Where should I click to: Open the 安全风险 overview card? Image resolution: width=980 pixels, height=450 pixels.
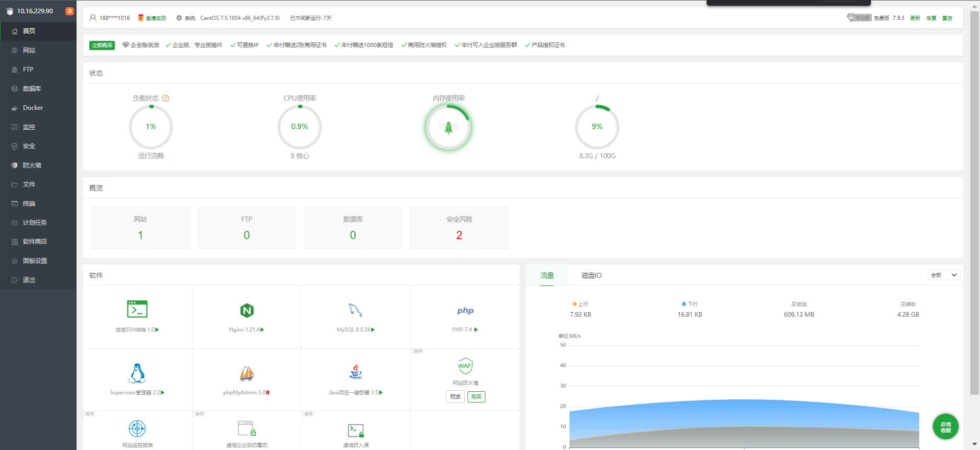pyautogui.click(x=459, y=228)
